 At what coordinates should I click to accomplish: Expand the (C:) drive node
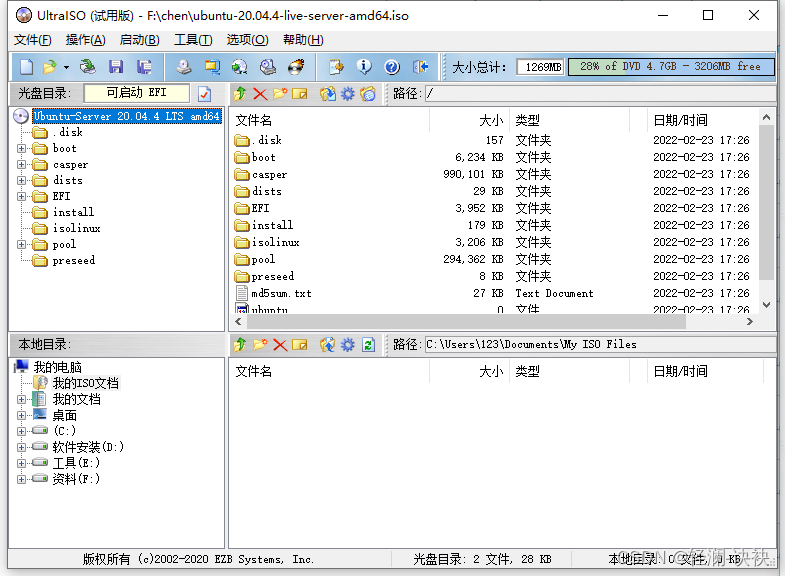pos(21,431)
